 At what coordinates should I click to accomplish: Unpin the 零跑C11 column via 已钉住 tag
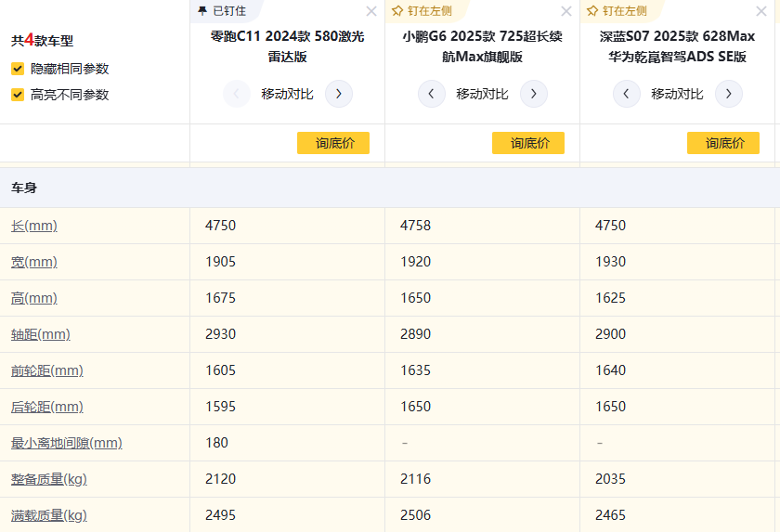222,11
